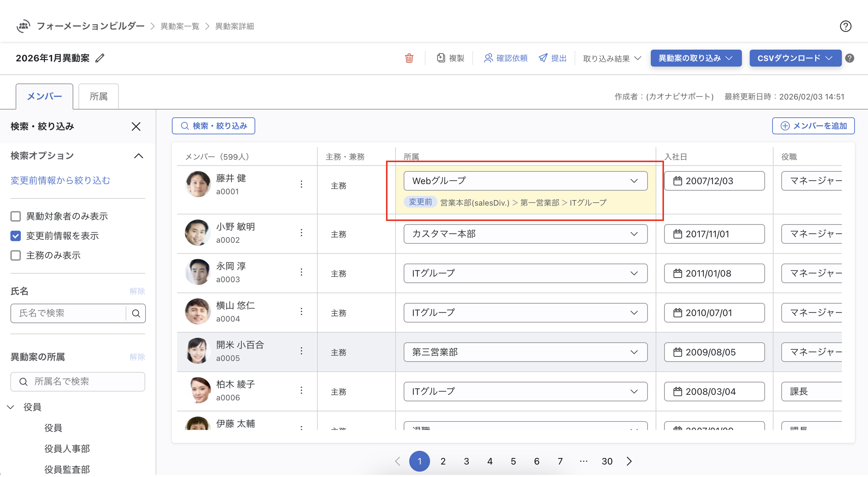Select the メンバー tab
Viewport: 868px width, 477px height.
coord(44,97)
